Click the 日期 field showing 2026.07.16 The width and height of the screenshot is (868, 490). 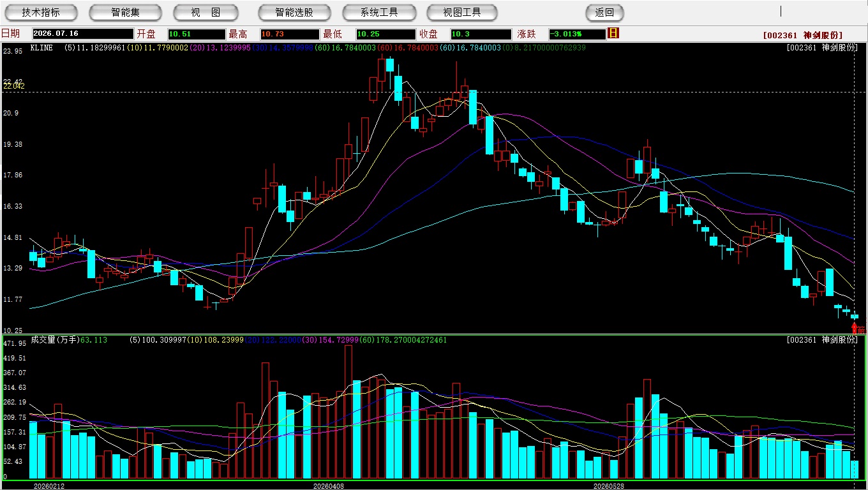(x=83, y=34)
